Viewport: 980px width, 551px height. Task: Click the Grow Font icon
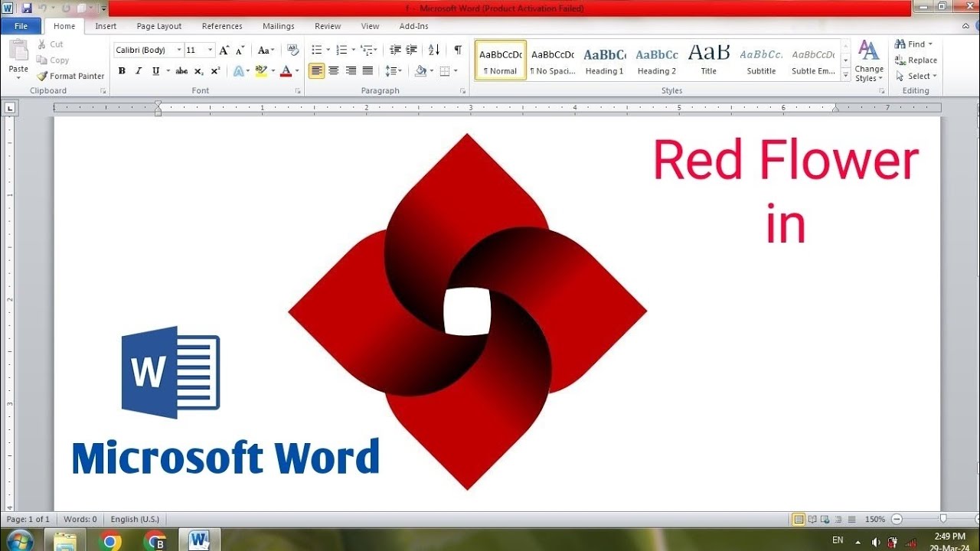224,51
